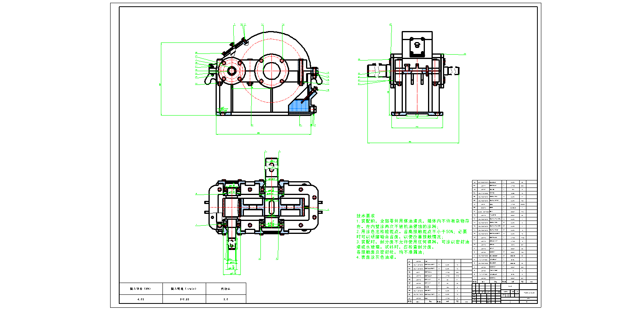Screen dimensions: 644x318
Task: Click the 输入转速 header cell
Action: (184, 289)
